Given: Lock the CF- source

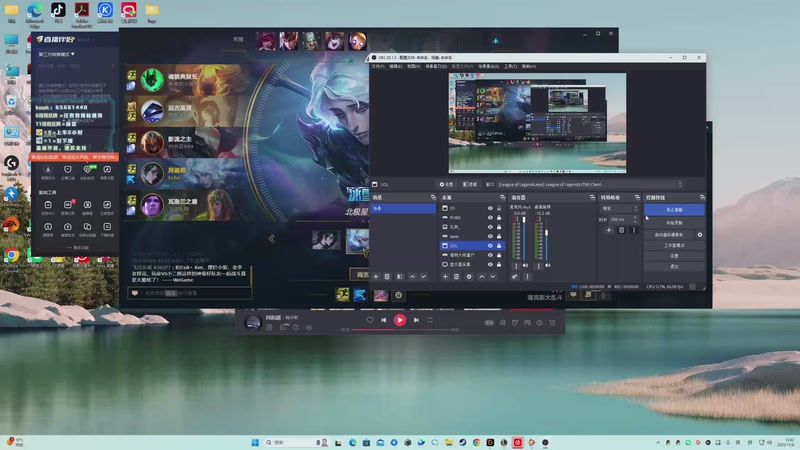Looking at the screenshot, I should [x=499, y=208].
